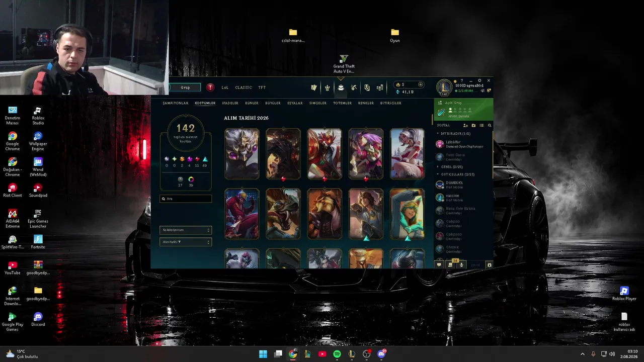Switch to the İFADELER tab

(x=230, y=103)
